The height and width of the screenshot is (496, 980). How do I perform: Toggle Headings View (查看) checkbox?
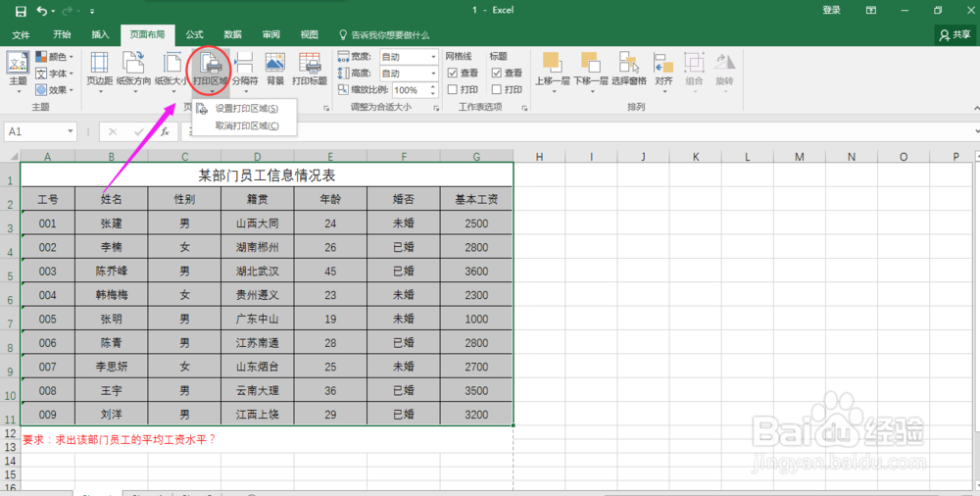496,74
